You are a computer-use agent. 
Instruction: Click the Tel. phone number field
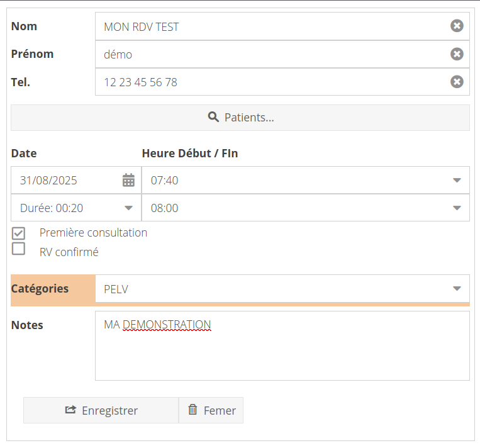[271, 82]
